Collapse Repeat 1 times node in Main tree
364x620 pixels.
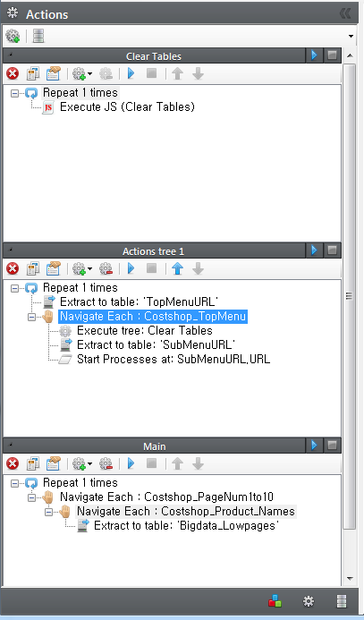click(14, 483)
